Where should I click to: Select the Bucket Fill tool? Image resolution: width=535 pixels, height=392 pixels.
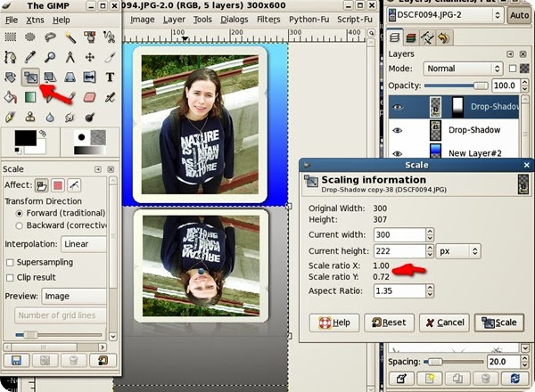(10, 97)
